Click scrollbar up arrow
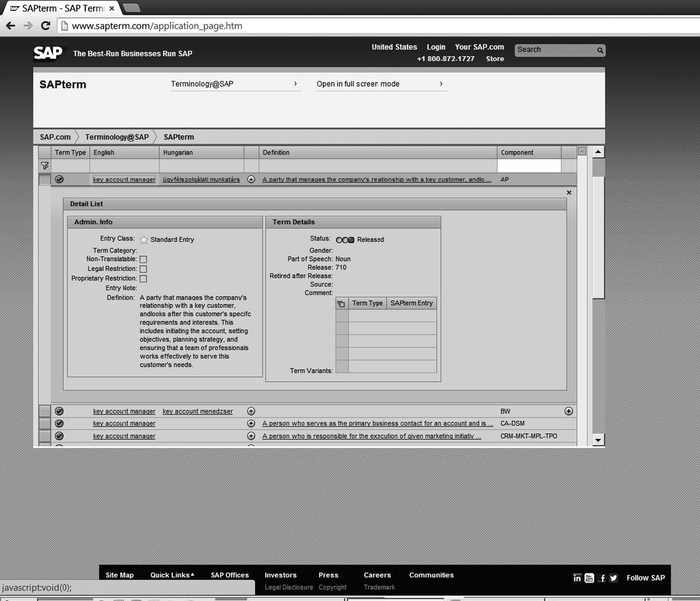Image resolution: width=700 pixels, height=601 pixels. point(598,152)
